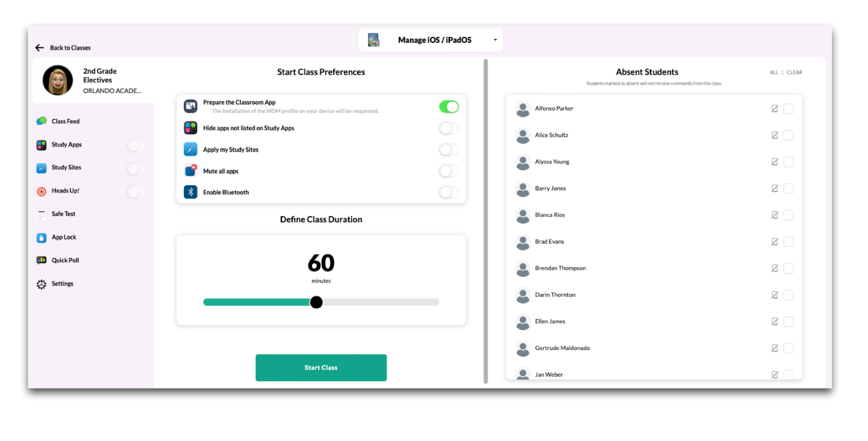Click CLEAR to reset absent students
The width and height of the screenshot is (868, 441).
pyautogui.click(x=794, y=72)
